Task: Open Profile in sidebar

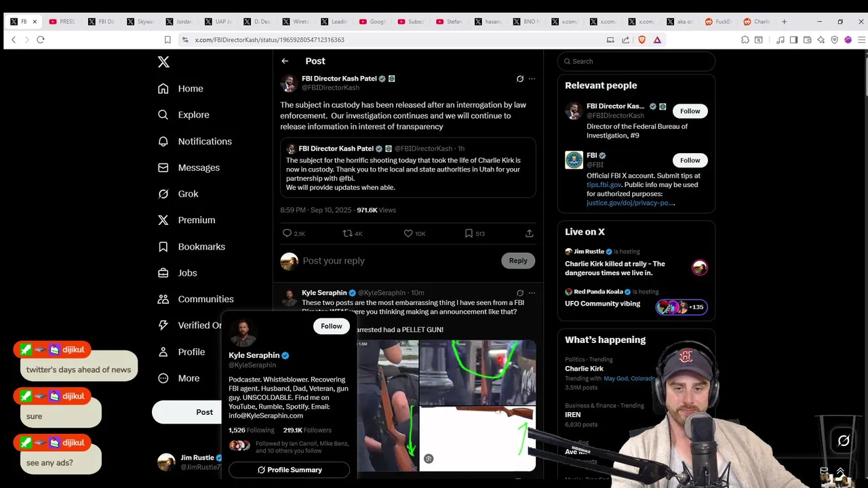Action: (181, 352)
